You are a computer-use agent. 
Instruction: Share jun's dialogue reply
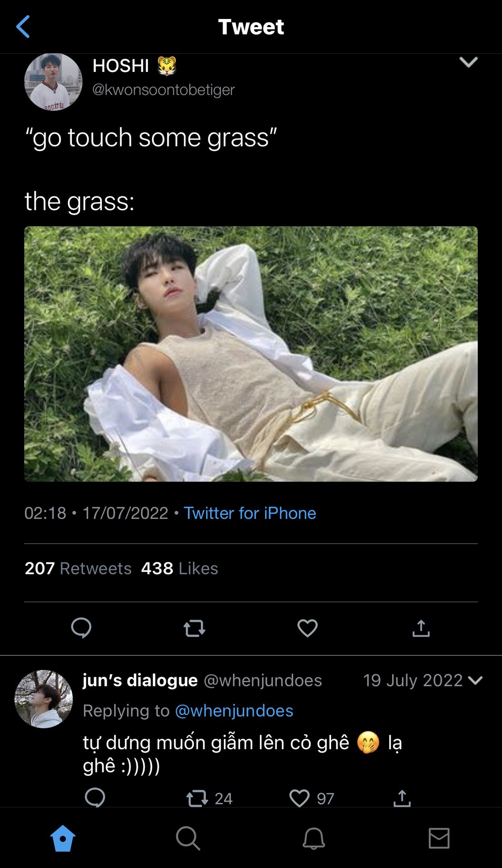[x=402, y=798]
